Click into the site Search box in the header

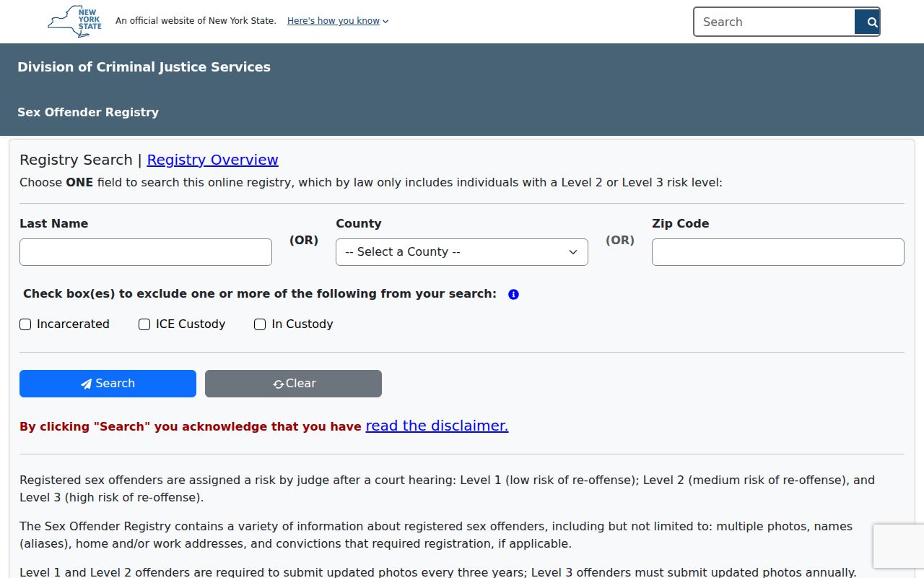pos(775,22)
